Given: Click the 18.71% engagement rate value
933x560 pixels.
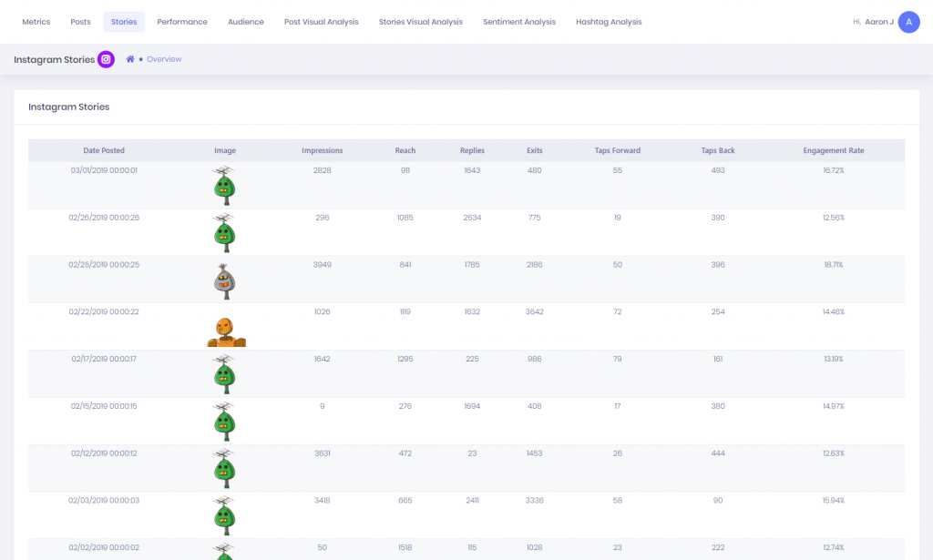Looking at the screenshot, I should click(x=834, y=265).
